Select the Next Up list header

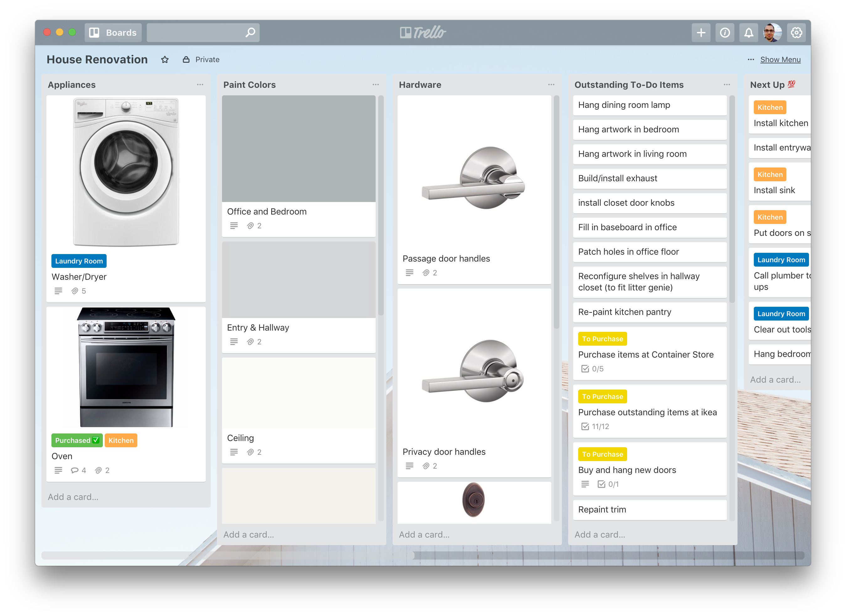point(775,84)
